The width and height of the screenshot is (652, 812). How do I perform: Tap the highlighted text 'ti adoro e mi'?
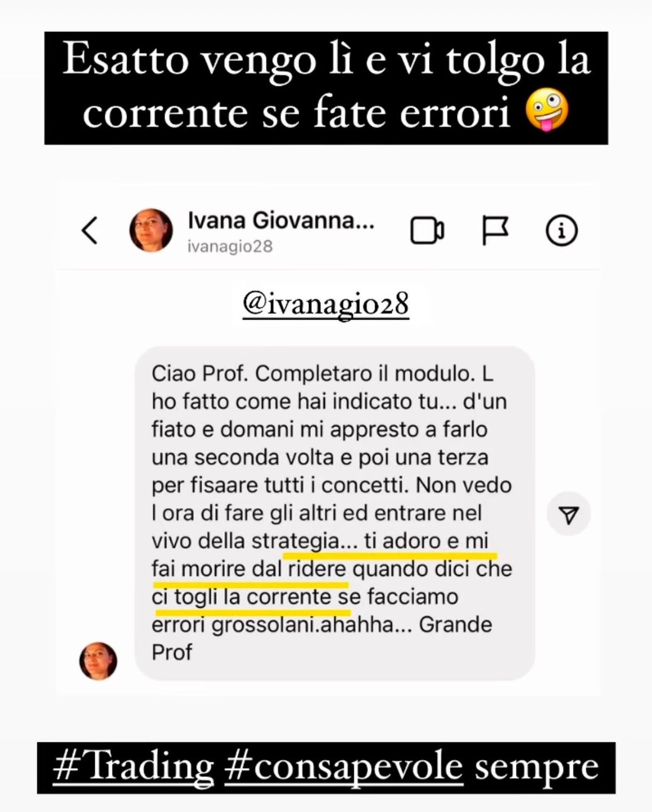click(426, 541)
